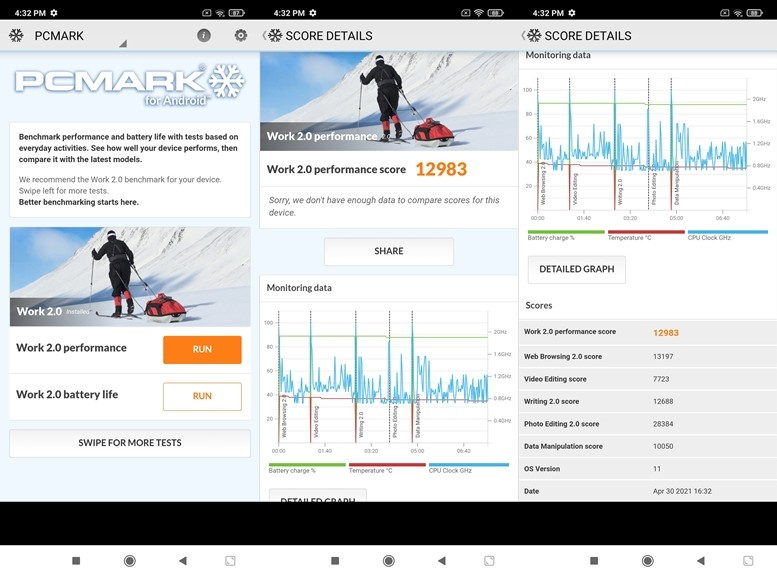Screen dimensions: 777x576
Task: Tap the PCMark for Android banner logo
Action: (130, 84)
